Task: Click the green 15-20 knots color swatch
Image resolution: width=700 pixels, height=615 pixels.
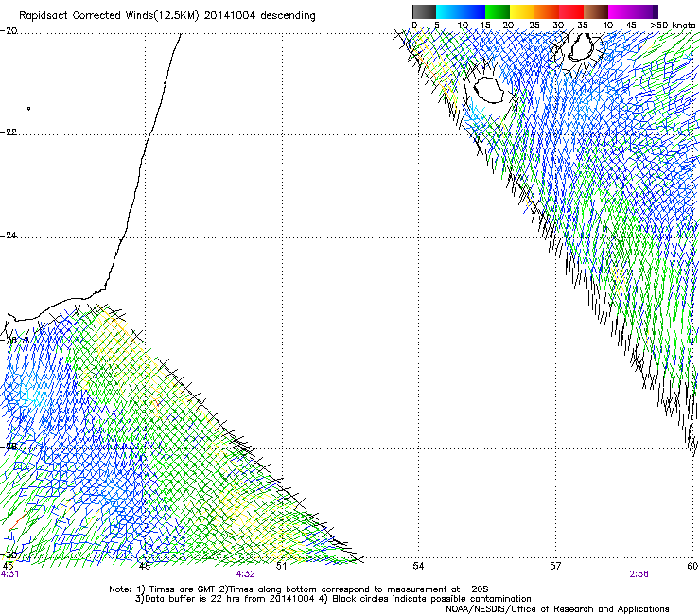Action: [x=498, y=11]
